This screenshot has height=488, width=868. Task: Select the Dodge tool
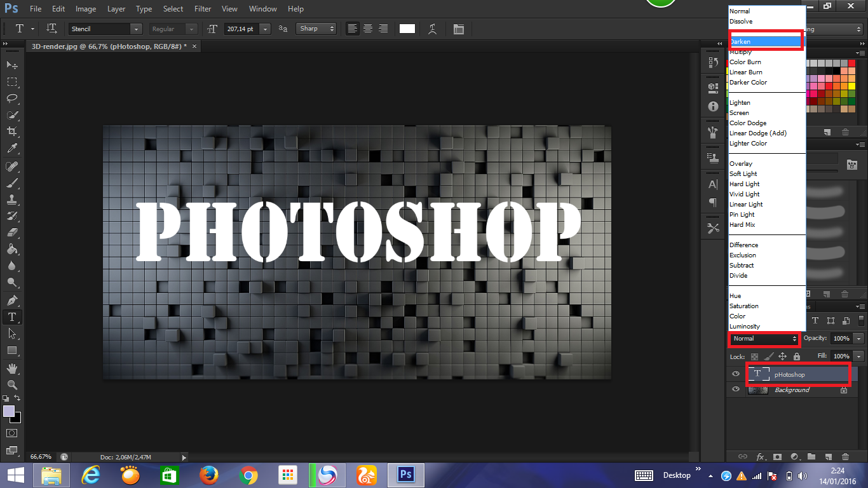tap(12, 283)
